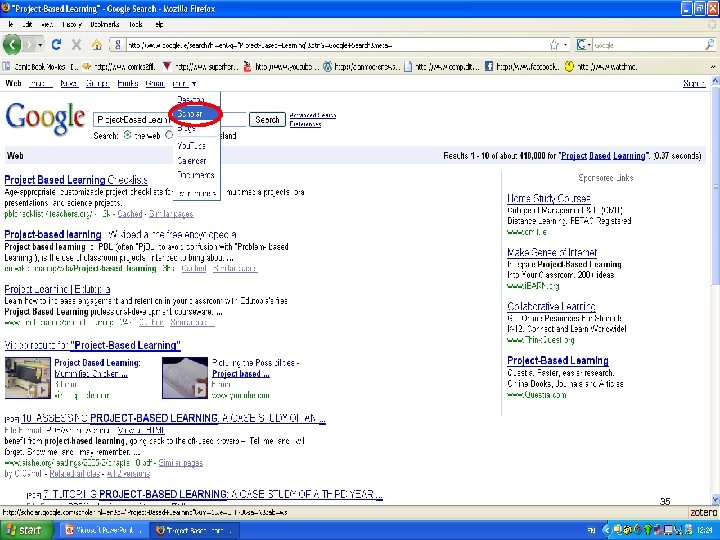This screenshot has height=540, width=720.
Task: Open the bookmark with the yellow clock icon
Action: [601, 67]
